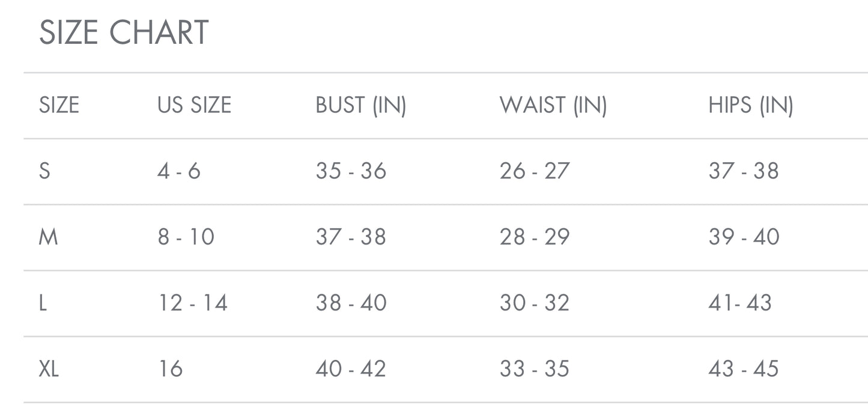Click the BUST (IN) column header
The image size is (868, 414).
(361, 105)
